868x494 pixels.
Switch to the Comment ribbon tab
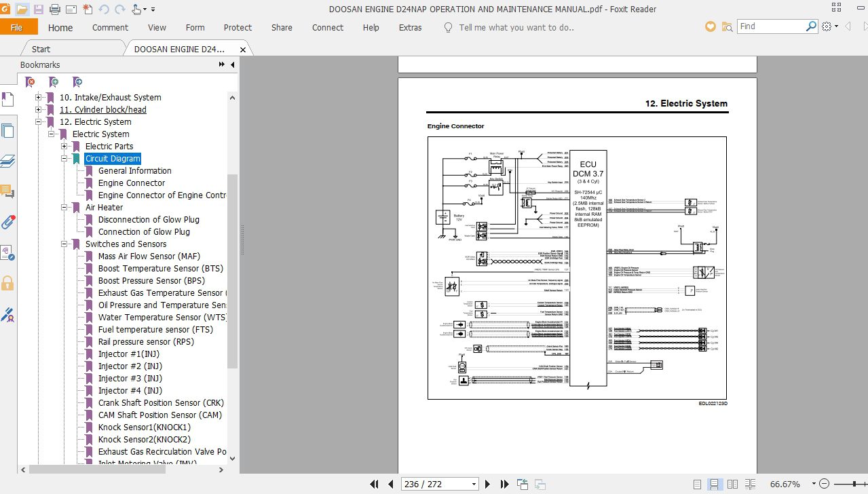pos(109,27)
